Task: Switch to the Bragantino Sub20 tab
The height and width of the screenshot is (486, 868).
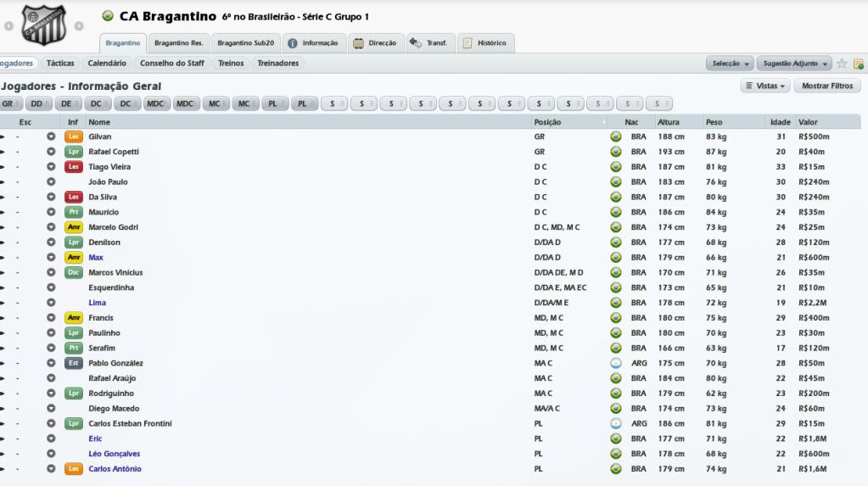Action: click(243, 43)
